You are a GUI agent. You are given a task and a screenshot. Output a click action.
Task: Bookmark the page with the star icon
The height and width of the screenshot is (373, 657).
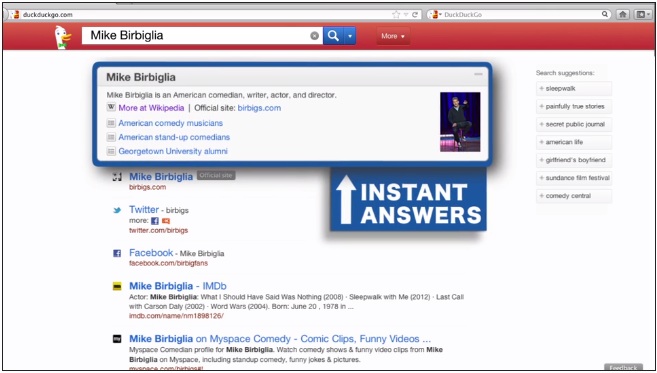coord(396,14)
